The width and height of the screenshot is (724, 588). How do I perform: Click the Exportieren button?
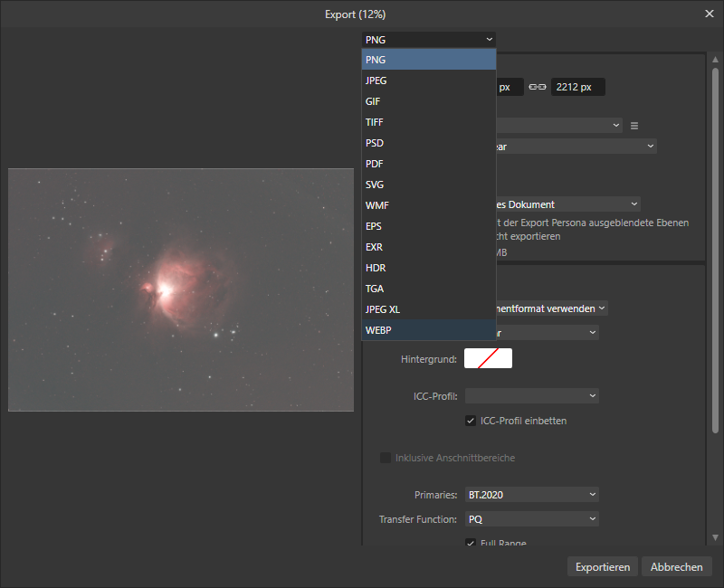[x=602, y=566]
